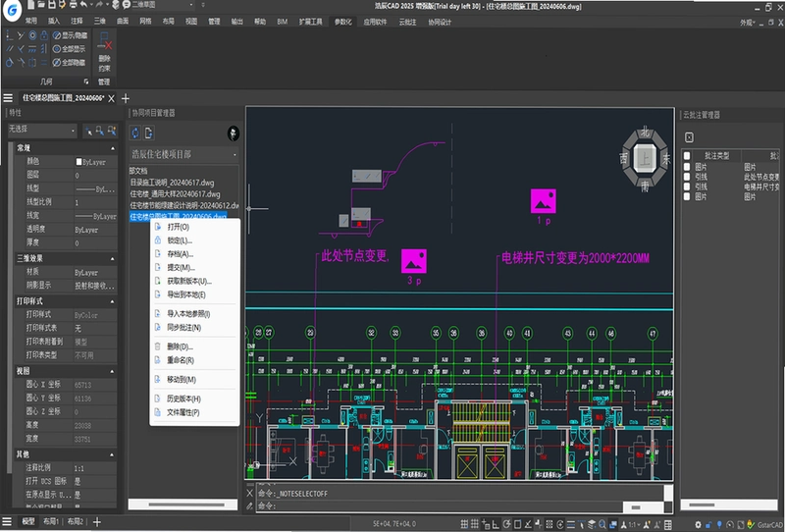
Task: Switch to 布局1 layout tab at bottom
Action: click(51, 521)
